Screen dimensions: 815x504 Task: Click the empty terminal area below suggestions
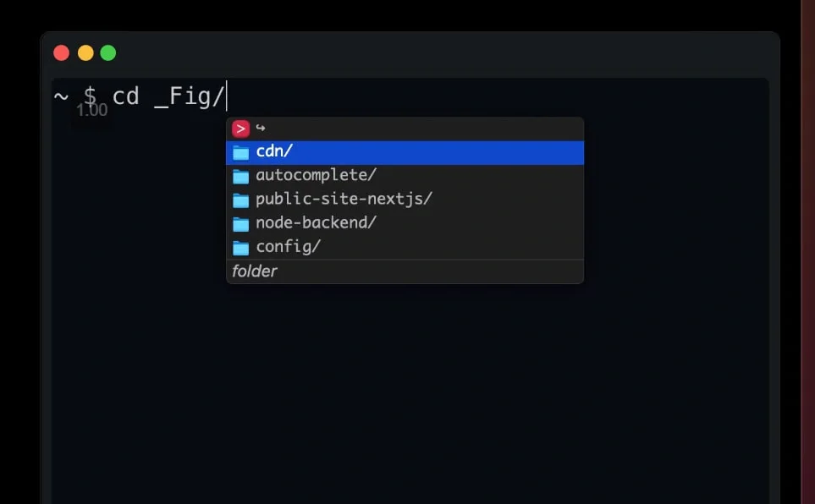click(x=406, y=389)
